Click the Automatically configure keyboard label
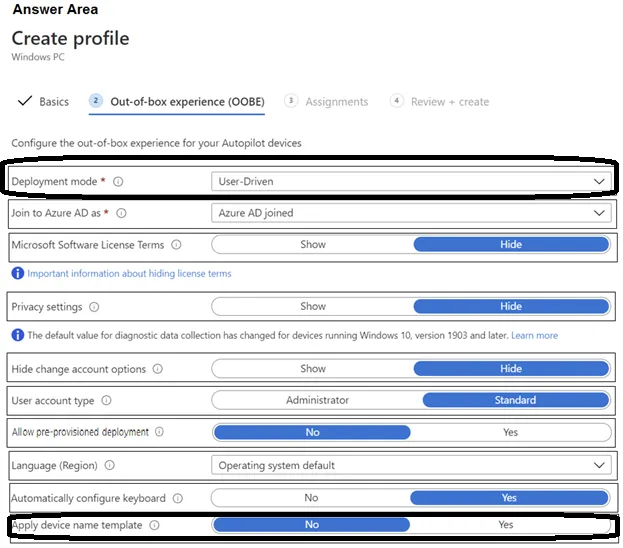623x548 pixels. pyautogui.click(x=88, y=498)
